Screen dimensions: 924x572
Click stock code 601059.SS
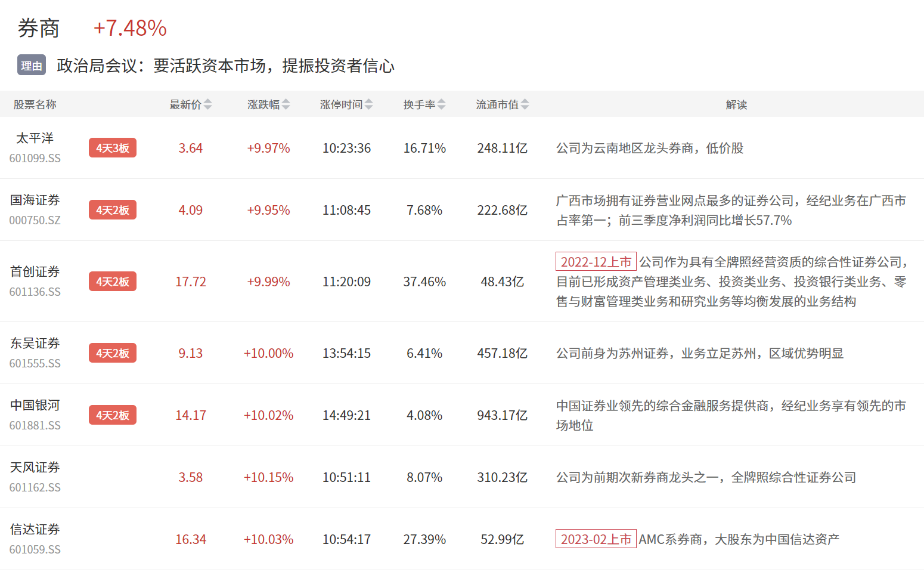coord(35,550)
